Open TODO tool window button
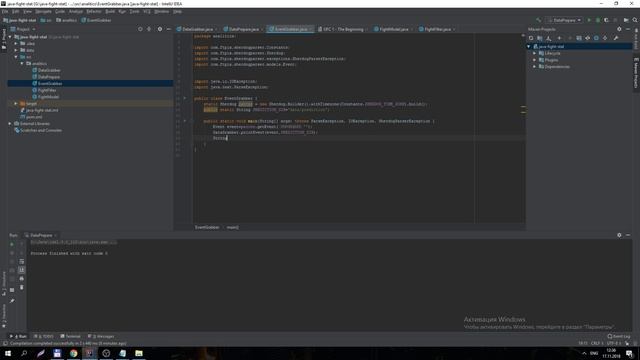This screenshot has width=640, height=360. [x=44, y=336]
